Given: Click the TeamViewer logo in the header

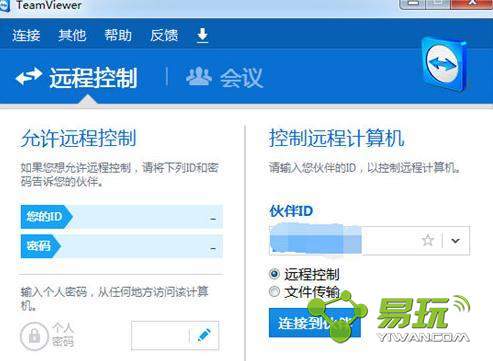Looking at the screenshot, I should pos(444,64).
